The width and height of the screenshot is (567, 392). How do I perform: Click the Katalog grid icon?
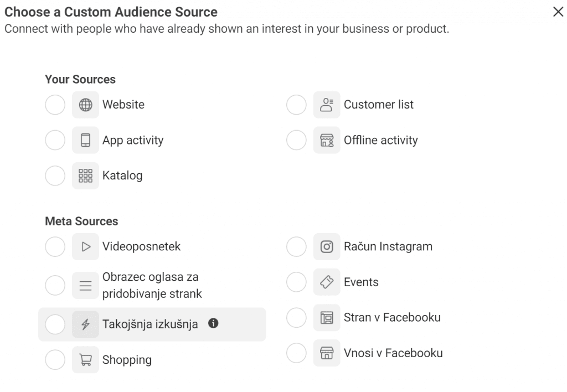(85, 176)
